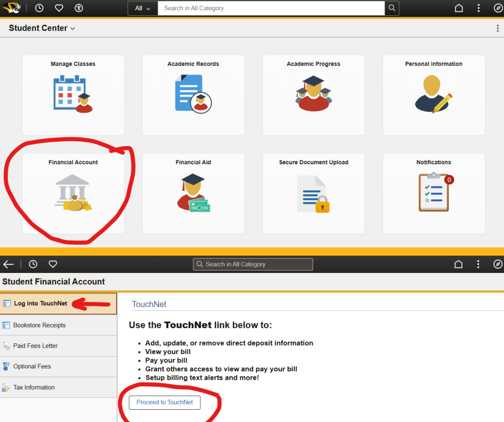Select Bookstore Receipts in the left menu
The height and width of the screenshot is (422, 504).
(39, 325)
